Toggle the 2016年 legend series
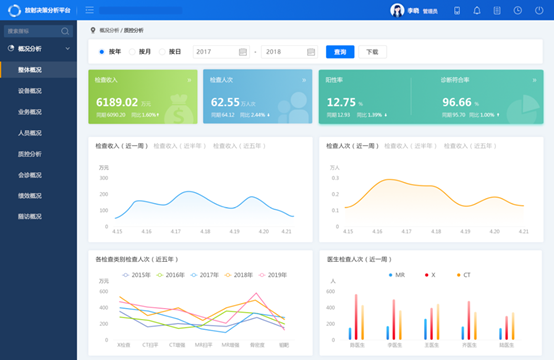554x360 pixels. (x=171, y=275)
